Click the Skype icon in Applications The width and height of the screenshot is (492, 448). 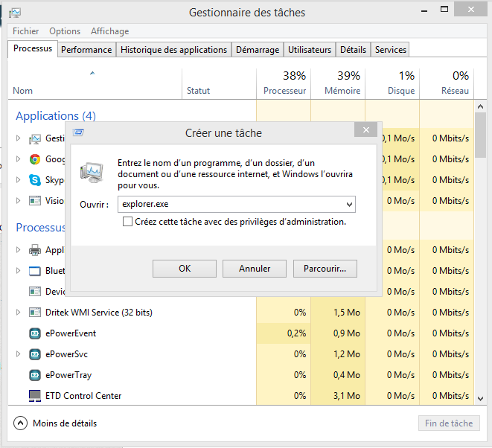(x=35, y=180)
